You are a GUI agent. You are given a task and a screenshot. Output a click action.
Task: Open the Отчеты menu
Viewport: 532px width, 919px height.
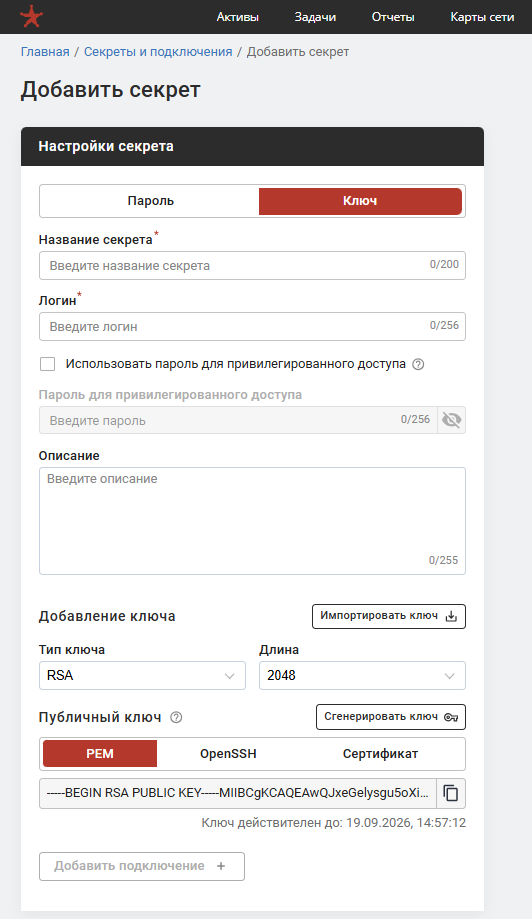393,17
